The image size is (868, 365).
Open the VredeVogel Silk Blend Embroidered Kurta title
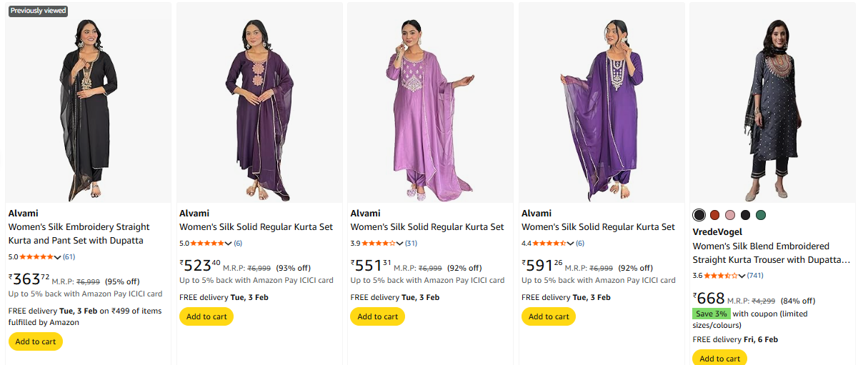pos(771,253)
